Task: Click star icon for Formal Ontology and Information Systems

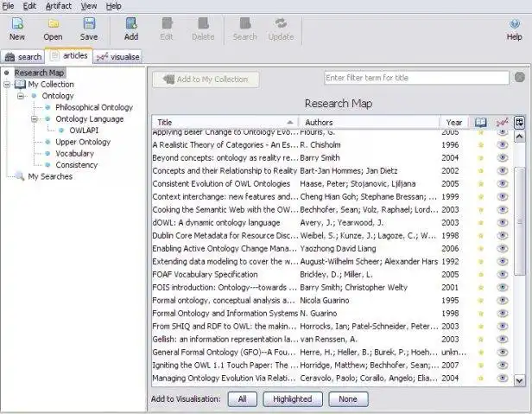Action: pyautogui.click(x=481, y=314)
